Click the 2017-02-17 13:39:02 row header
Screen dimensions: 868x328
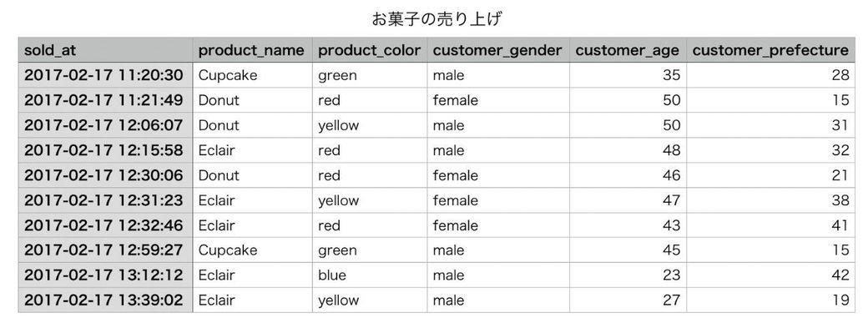pos(105,300)
